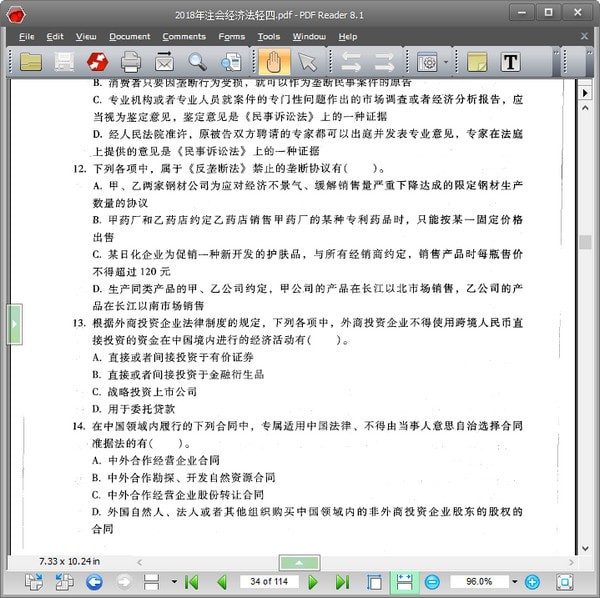Click the Undo arrows toolbar icon
This screenshot has width=600, height=598.
click(x=351, y=62)
